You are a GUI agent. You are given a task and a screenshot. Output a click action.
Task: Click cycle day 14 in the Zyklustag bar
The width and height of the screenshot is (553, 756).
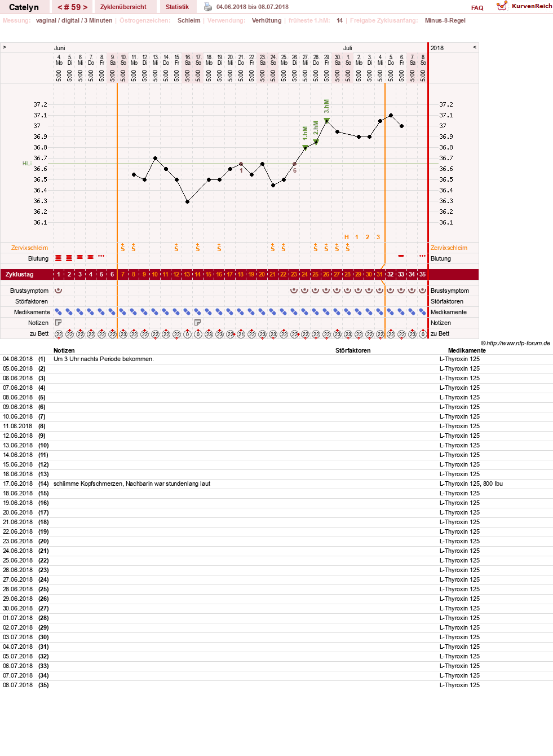197,274
